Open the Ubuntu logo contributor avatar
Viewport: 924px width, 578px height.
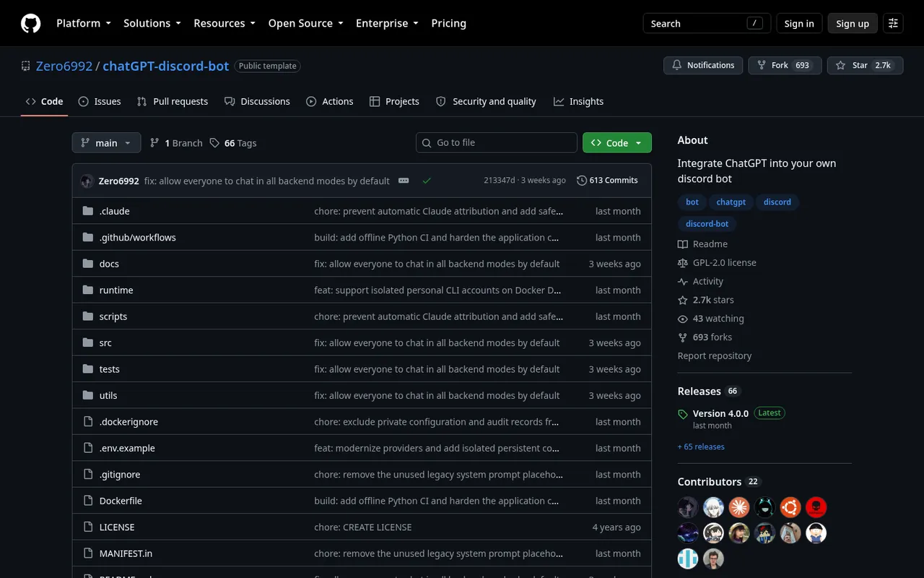tap(790, 507)
